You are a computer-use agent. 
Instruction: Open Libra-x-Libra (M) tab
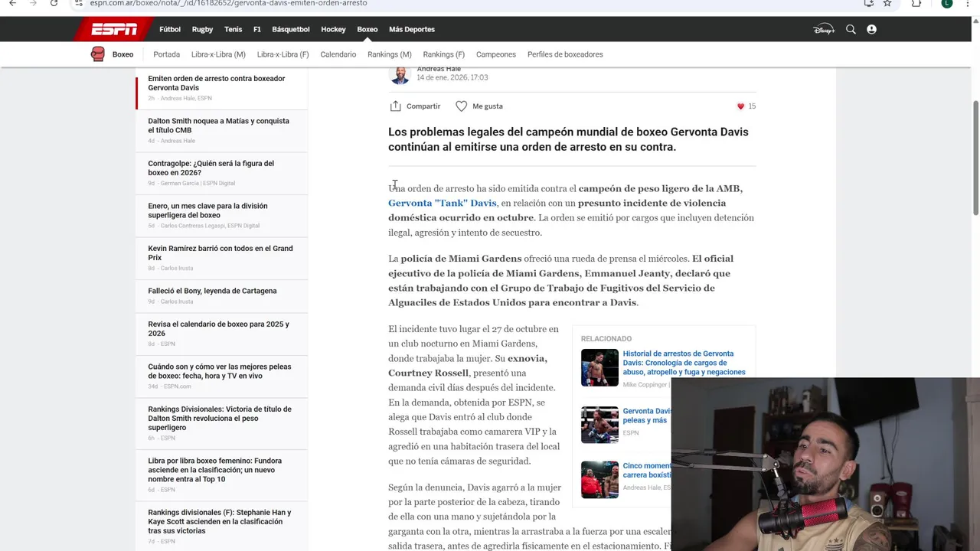click(218, 54)
